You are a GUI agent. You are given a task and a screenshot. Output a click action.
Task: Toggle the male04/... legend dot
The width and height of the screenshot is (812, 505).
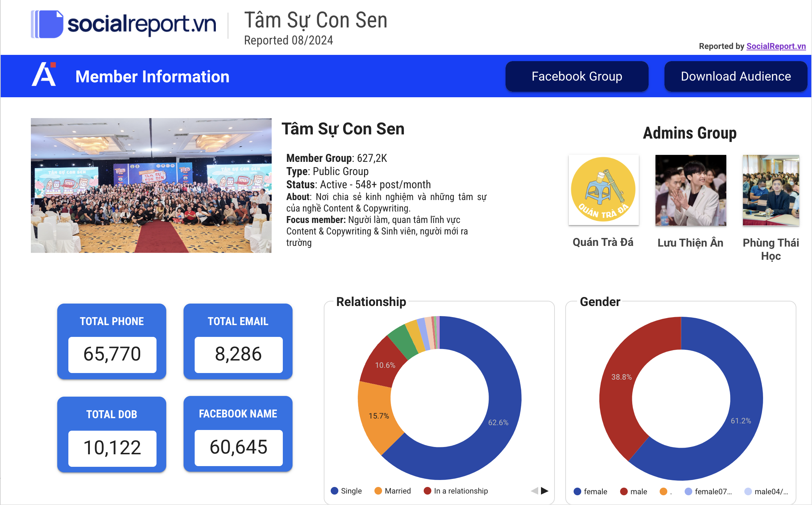pyautogui.click(x=748, y=491)
